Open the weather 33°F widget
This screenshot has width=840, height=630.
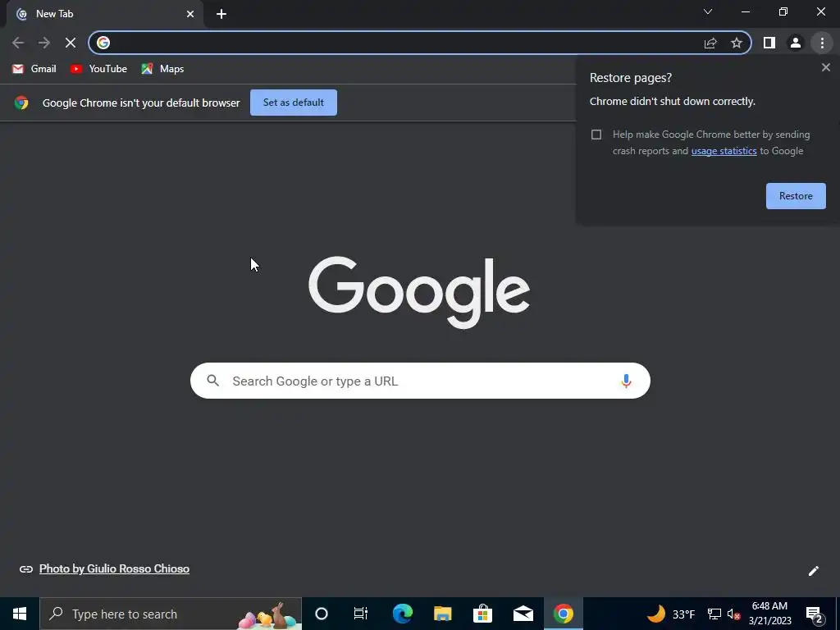click(670, 614)
